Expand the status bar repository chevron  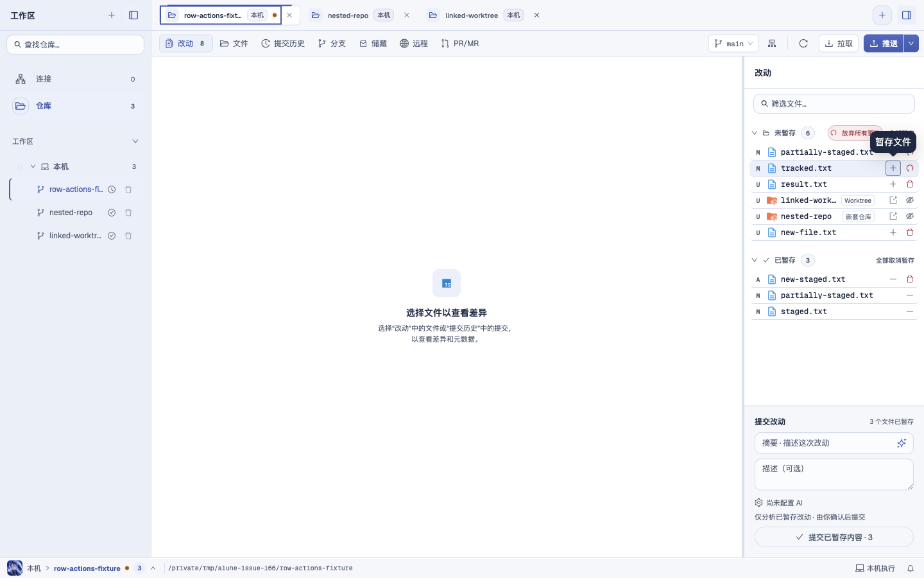153,568
